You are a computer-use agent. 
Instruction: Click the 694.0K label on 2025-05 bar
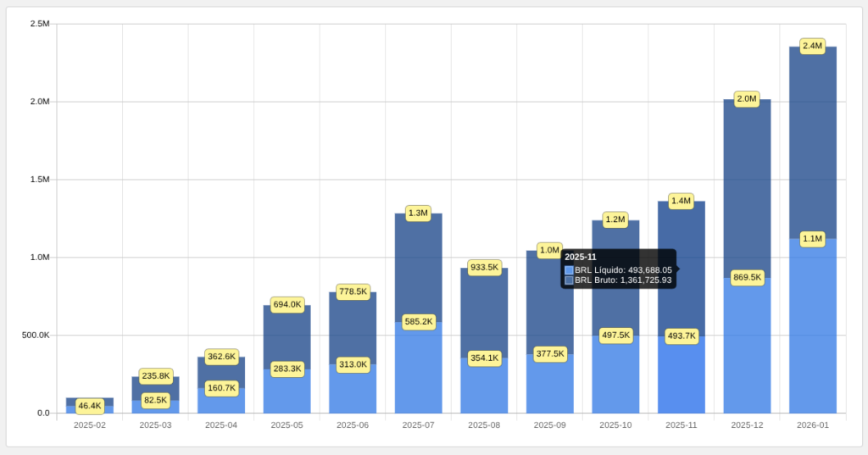click(287, 304)
